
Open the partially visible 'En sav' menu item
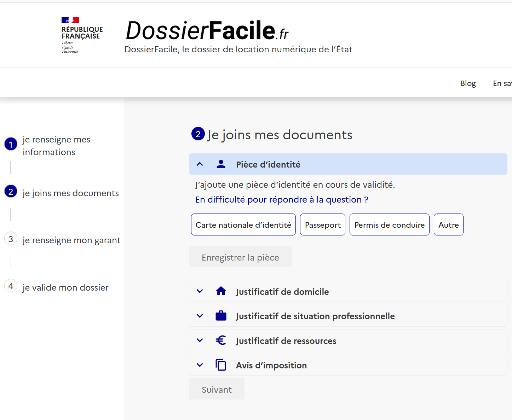(x=502, y=83)
